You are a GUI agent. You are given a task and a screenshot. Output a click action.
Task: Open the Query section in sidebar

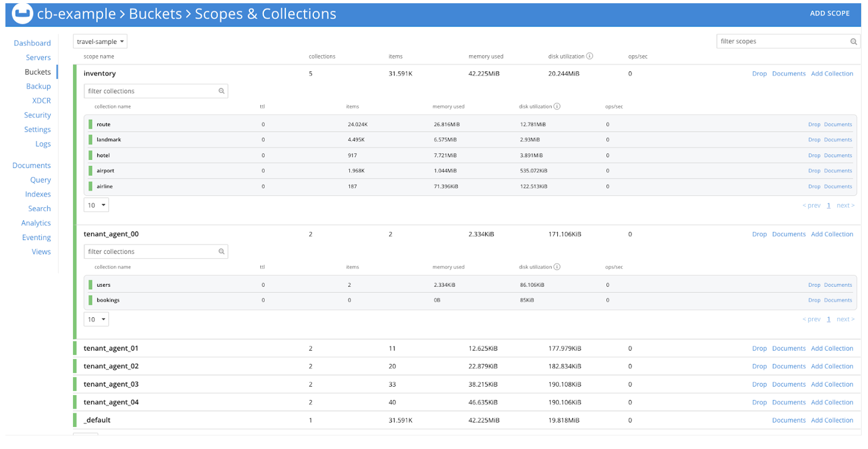click(x=40, y=180)
